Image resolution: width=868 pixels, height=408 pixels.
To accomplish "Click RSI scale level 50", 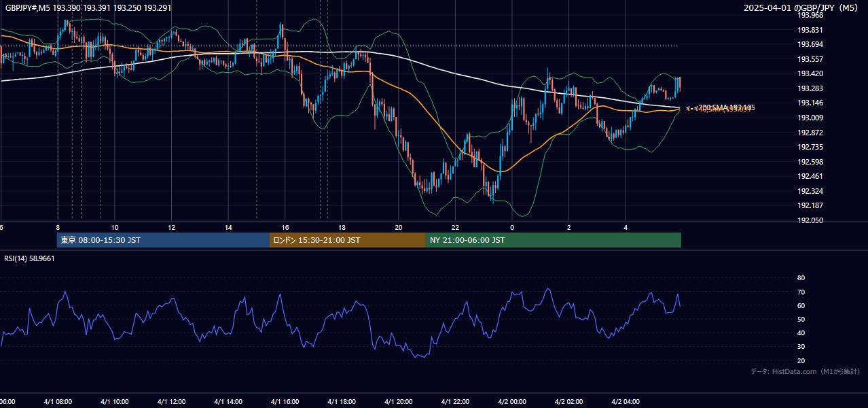I will [801, 319].
